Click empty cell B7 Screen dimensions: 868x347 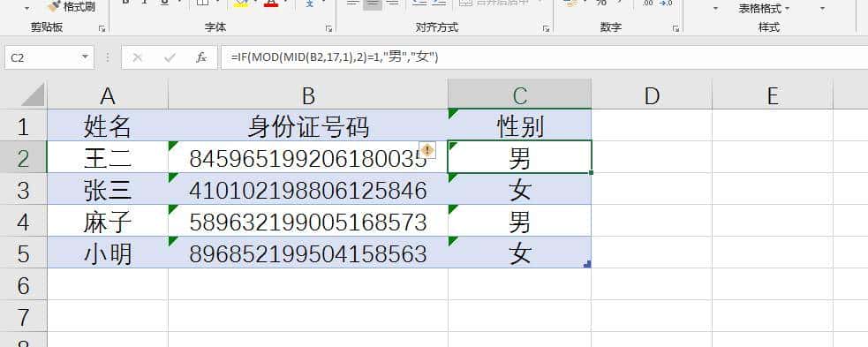tap(308, 317)
